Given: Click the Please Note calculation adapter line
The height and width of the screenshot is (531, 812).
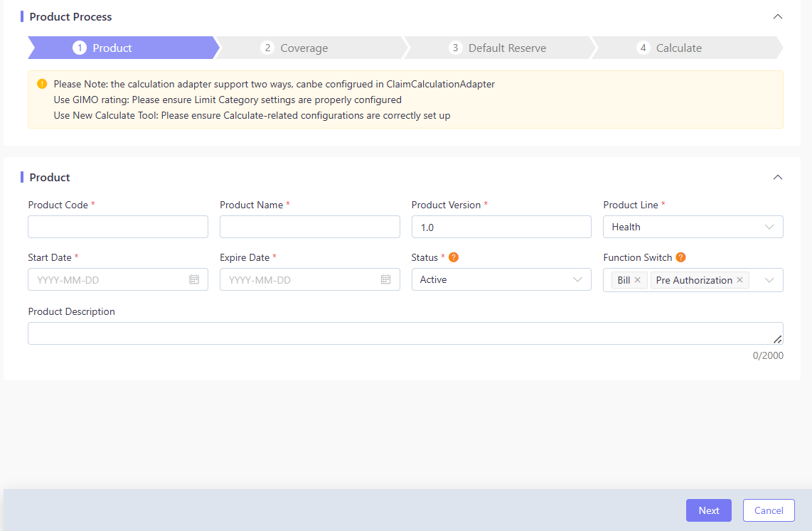Looking at the screenshot, I should [x=274, y=84].
